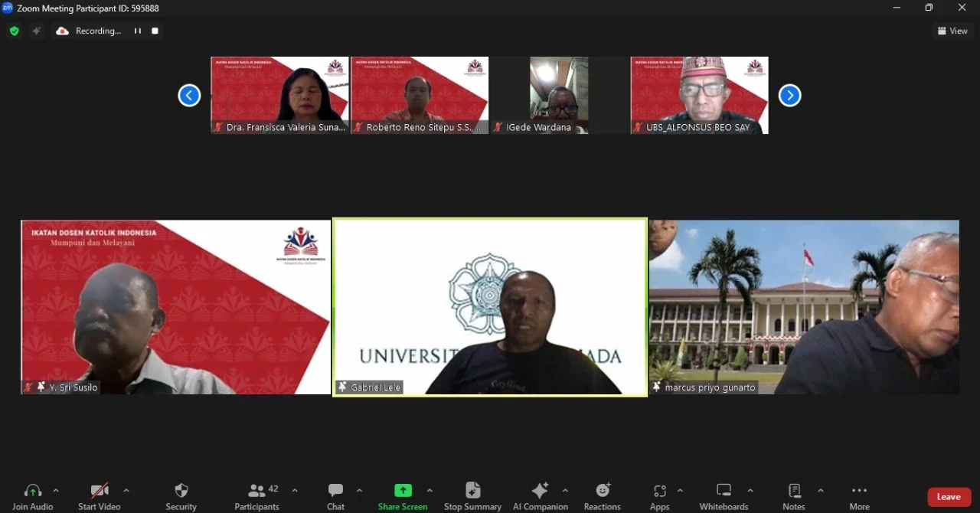Open Whiteboards from the toolbar
Viewport: 980px width, 513px height.
(x=723, y=496)
